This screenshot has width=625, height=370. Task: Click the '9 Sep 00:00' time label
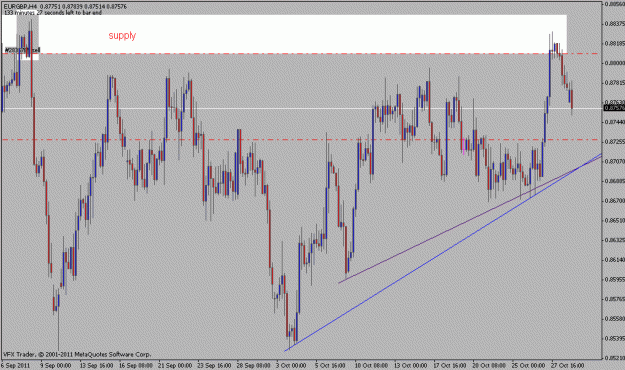point(55,365)
